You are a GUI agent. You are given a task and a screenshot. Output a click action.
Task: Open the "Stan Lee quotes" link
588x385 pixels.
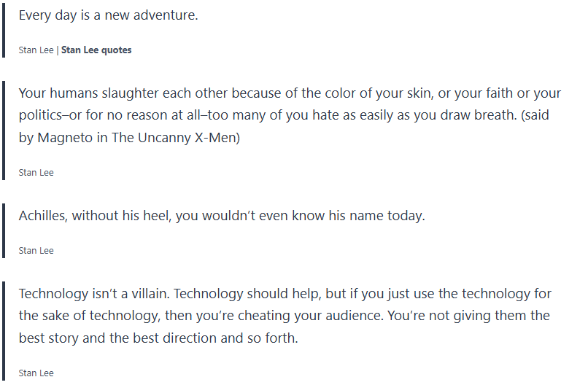tap(96, 50)
